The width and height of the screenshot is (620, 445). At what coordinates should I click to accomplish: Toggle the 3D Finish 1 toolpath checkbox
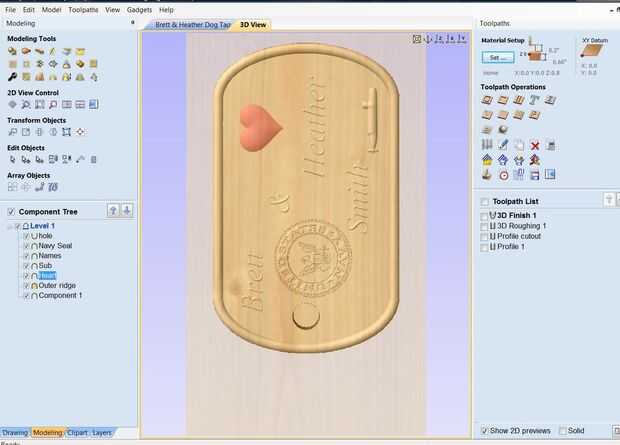coord(484,216)
